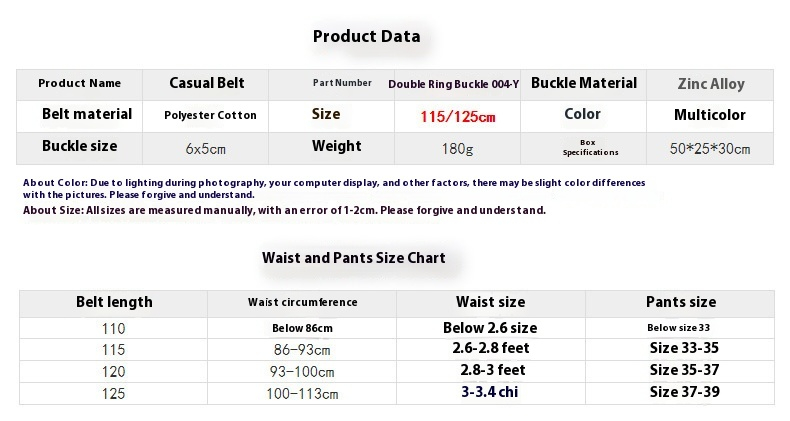The height and width of the screenshot is (421, 790).
Task: Click the Waist circumference column header
Action: [302, 302]
